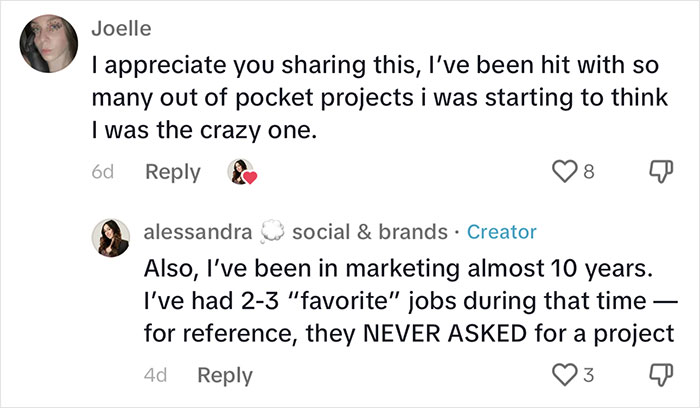
Task: Click the 6d timestamp
Action: coord(103,172)
